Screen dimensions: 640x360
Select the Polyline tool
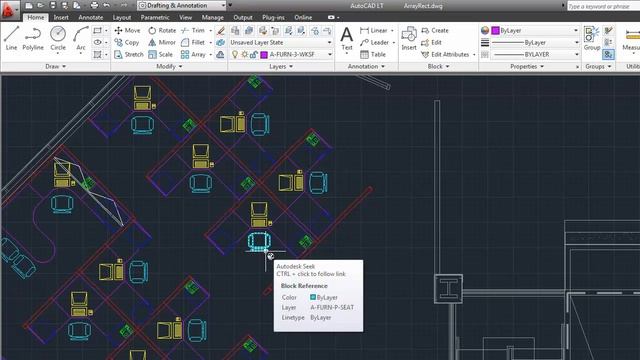pyautogui.click(x=33, y=38)
